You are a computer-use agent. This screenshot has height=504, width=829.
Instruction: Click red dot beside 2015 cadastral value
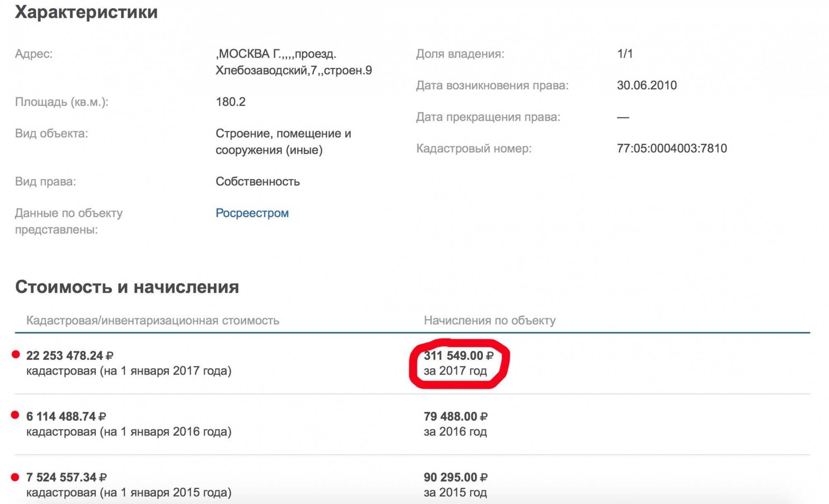click(x=15, y=477)
